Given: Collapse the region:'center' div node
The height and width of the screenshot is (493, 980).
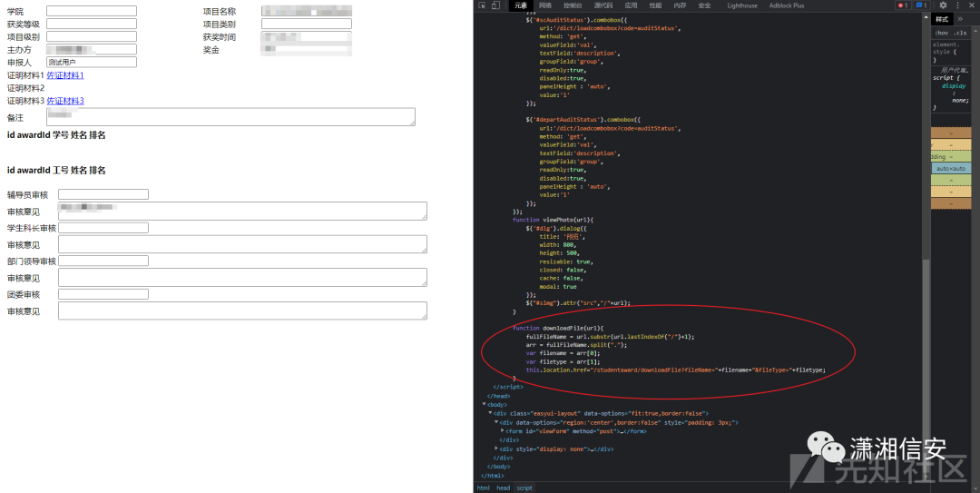Looking at the screenshot, I should [x=497, y=422].
